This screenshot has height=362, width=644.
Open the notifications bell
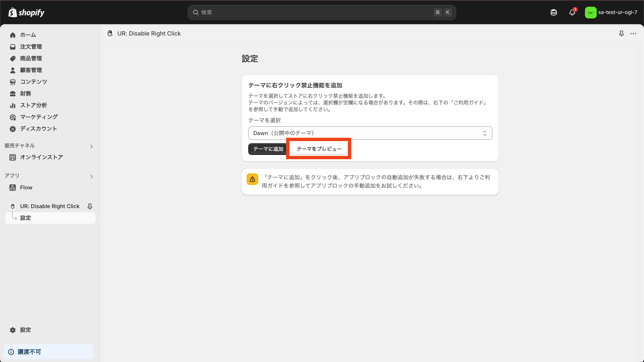coord(572,12)
